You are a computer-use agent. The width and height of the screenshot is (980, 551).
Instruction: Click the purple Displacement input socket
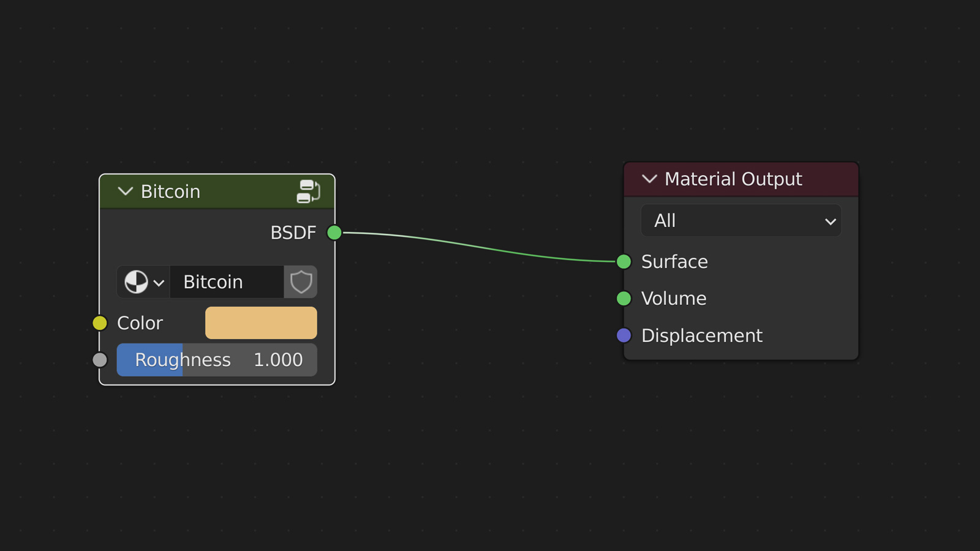pyautogui.click(x=624, y=335)
